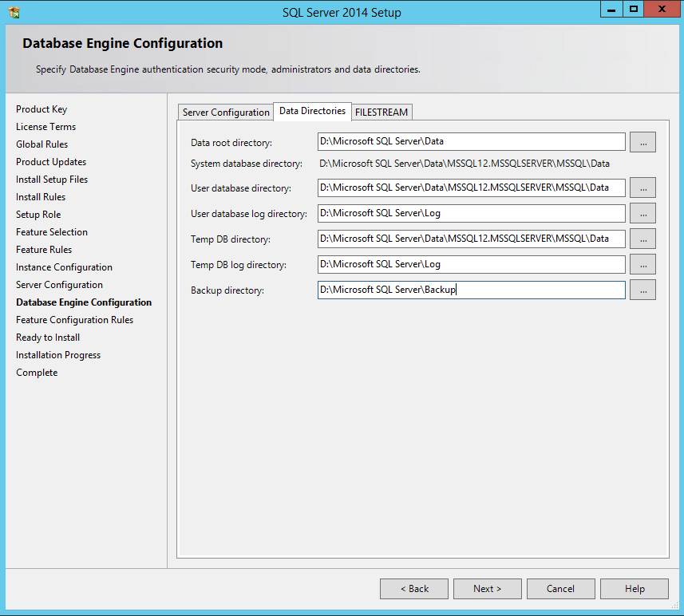Browse for the Data root directory
This screenshot has width=684, height=616.
point(642,142)
